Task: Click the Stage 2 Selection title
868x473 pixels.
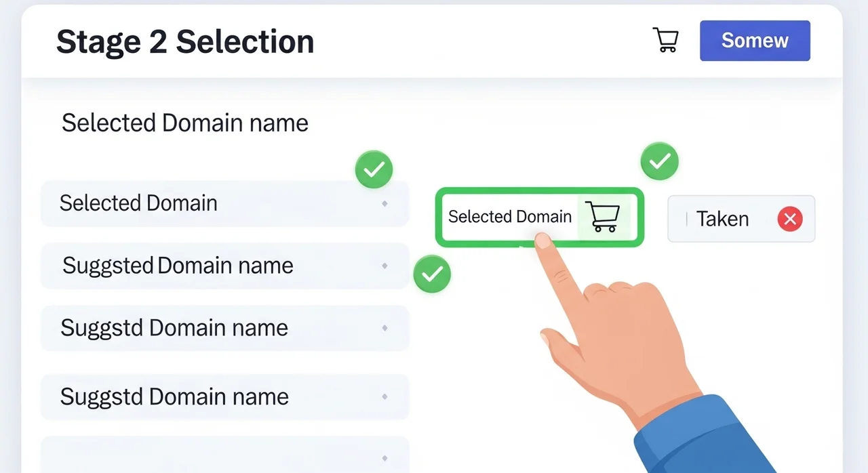Action: pos(184,42)
